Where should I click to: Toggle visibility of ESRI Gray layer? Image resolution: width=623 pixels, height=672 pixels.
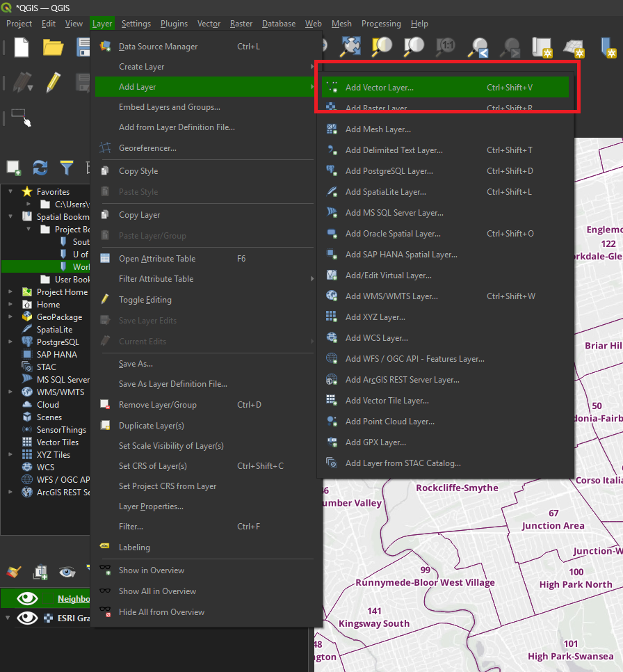(x=27, y=618)
